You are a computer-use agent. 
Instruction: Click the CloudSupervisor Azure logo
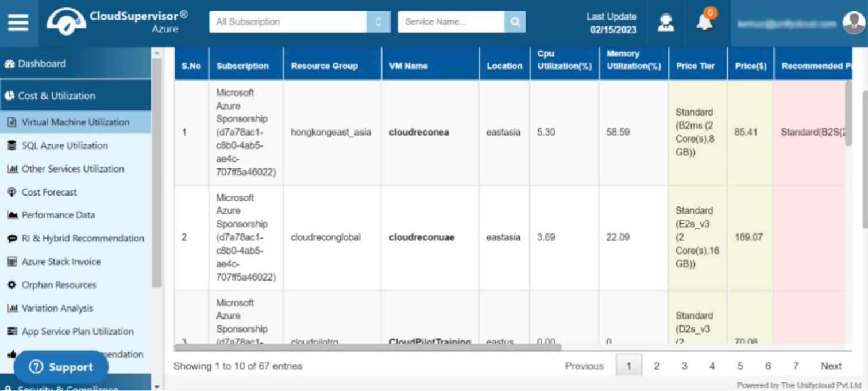[117, 22]
